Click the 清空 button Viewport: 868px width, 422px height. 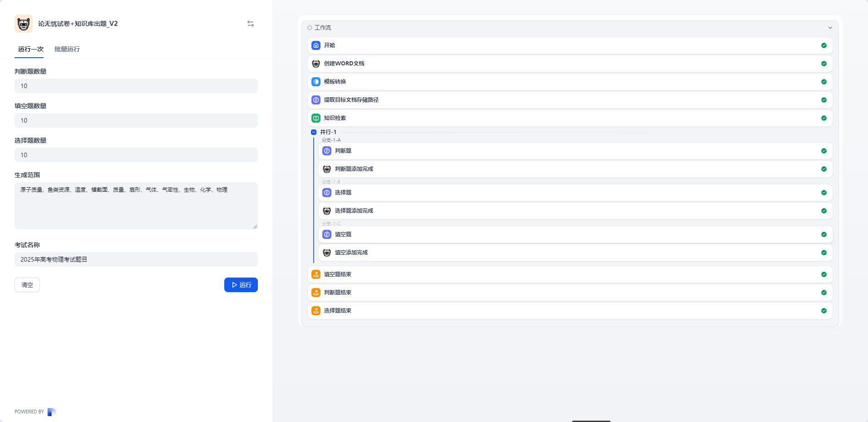[27, 285]
